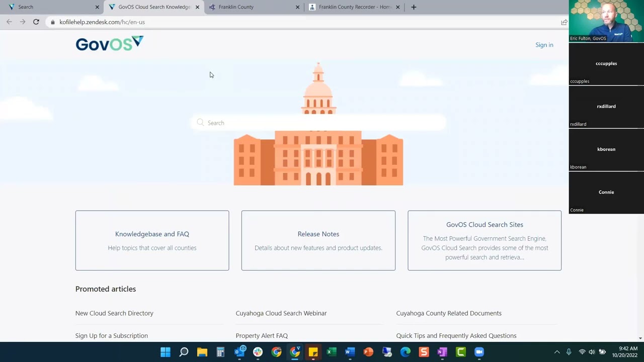The width and height of the screenshot is (644, 362).
Task: Open Snagit orange S taskbar icon
Action: (x=424, y=352)
